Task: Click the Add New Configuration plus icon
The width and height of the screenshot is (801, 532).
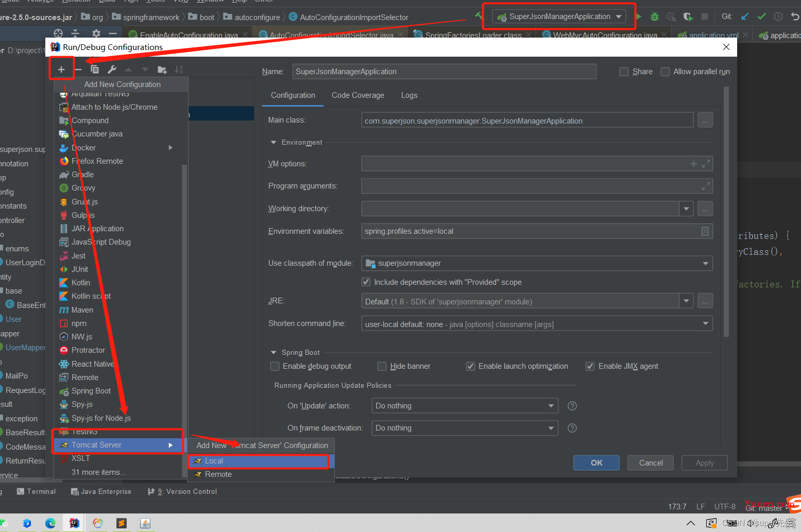Action: coord(61,70)
